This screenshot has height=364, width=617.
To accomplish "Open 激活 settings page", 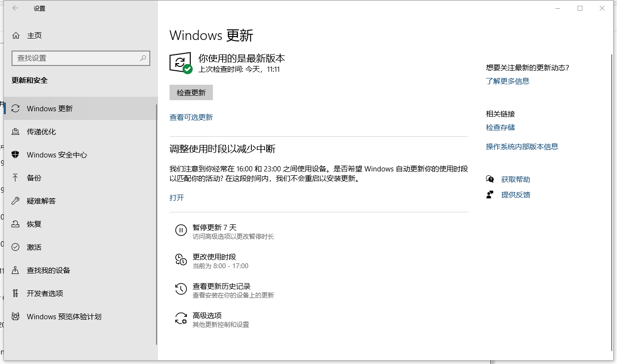I will coord(80,247).
